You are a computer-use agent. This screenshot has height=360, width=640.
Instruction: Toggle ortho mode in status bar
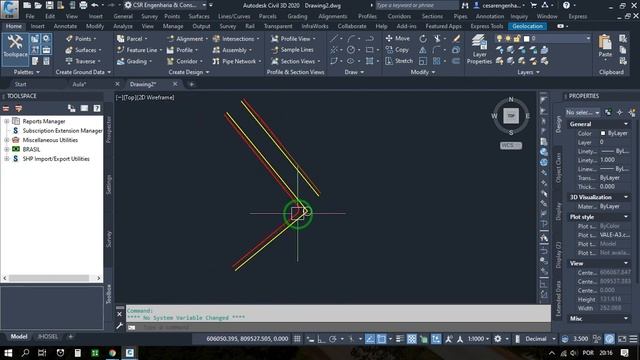click(x=321, y=339)
